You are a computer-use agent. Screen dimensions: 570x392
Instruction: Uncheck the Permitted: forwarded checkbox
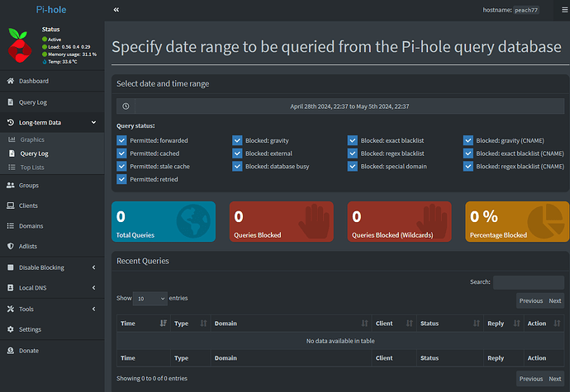pos(122,140)
